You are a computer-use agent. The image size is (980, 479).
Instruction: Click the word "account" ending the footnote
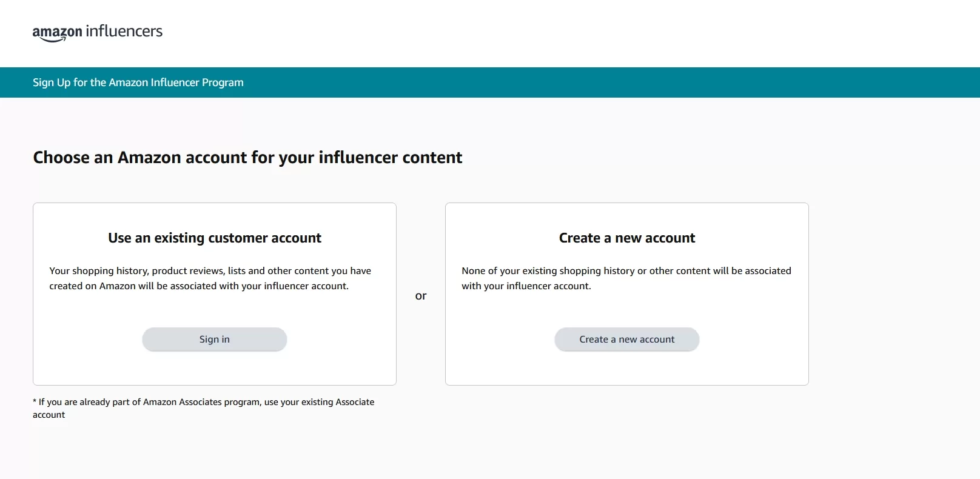point(49,415)
